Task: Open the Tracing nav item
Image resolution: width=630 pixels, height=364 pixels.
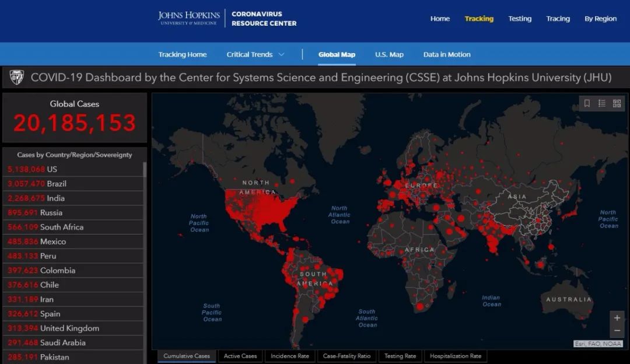Action: 558,19
